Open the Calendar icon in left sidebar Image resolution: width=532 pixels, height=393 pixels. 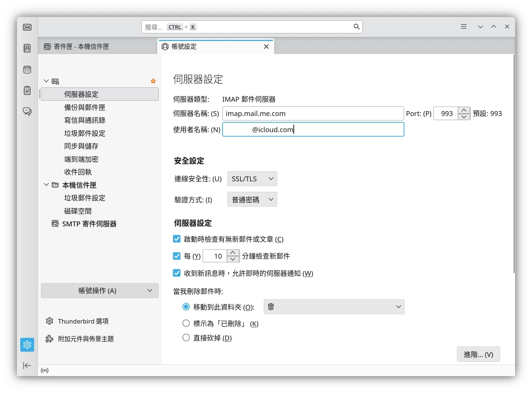coord(27,69)
